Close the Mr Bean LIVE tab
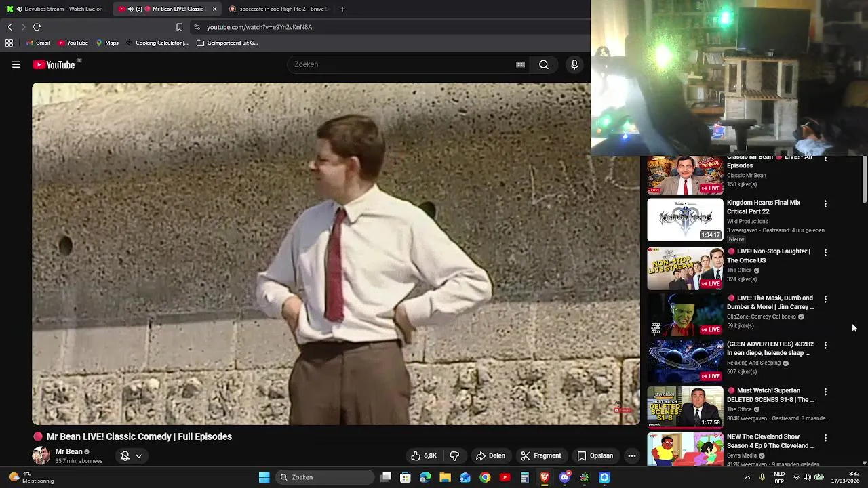 click(214, 9)
